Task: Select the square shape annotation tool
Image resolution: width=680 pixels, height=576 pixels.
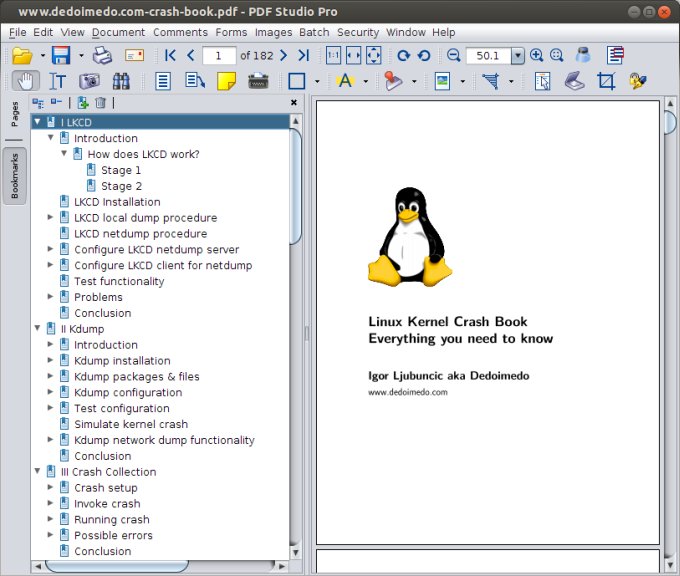Action: pos(297,81)
